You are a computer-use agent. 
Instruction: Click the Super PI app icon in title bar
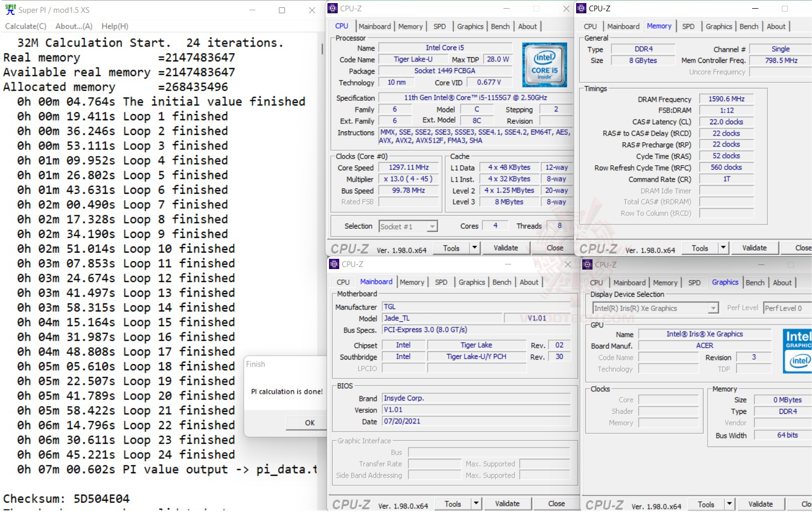(x=10, y=10)
